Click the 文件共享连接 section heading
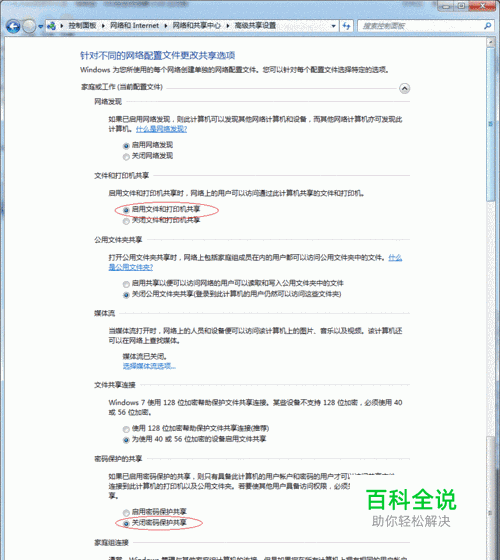 115,385
